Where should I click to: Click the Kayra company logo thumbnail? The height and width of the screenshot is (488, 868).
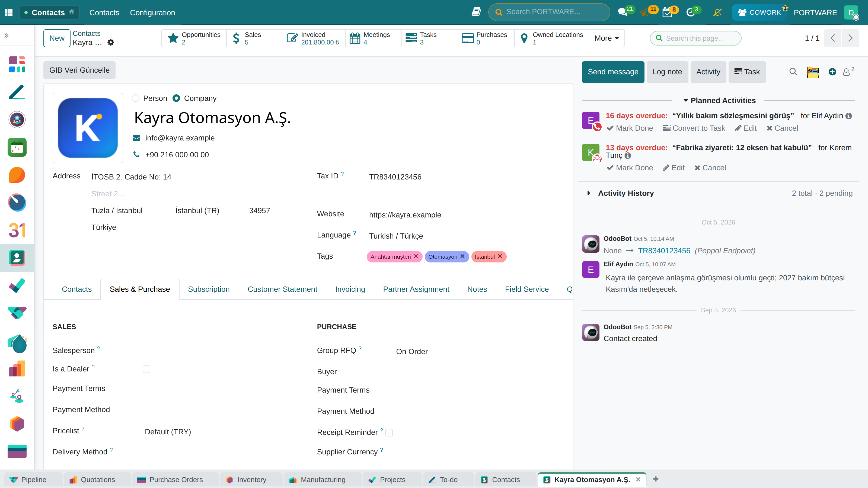click(x=88, y=128)
